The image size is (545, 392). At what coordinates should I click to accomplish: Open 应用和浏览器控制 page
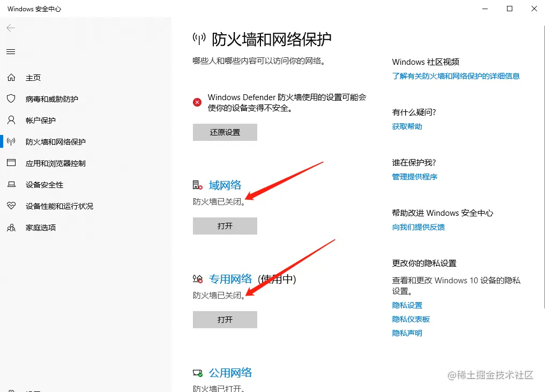(56, 163)
